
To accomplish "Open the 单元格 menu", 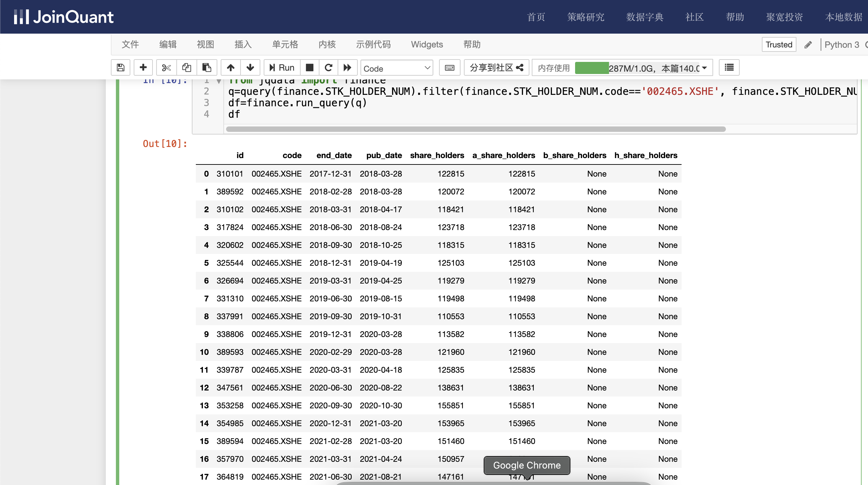I will (286, 43).
